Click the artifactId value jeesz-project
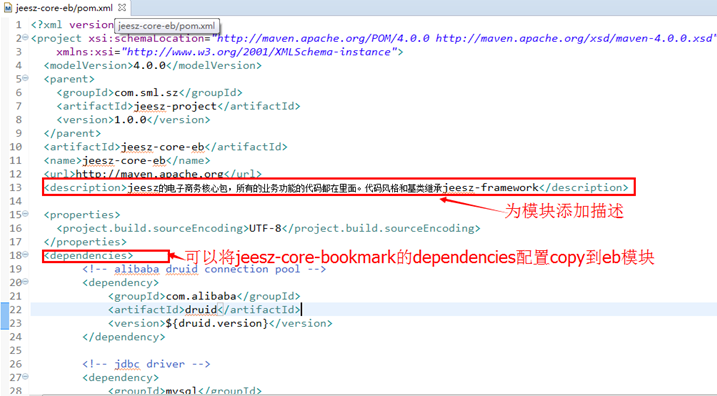The width and height of the screenshot is (717, 396). coord(175,107)
